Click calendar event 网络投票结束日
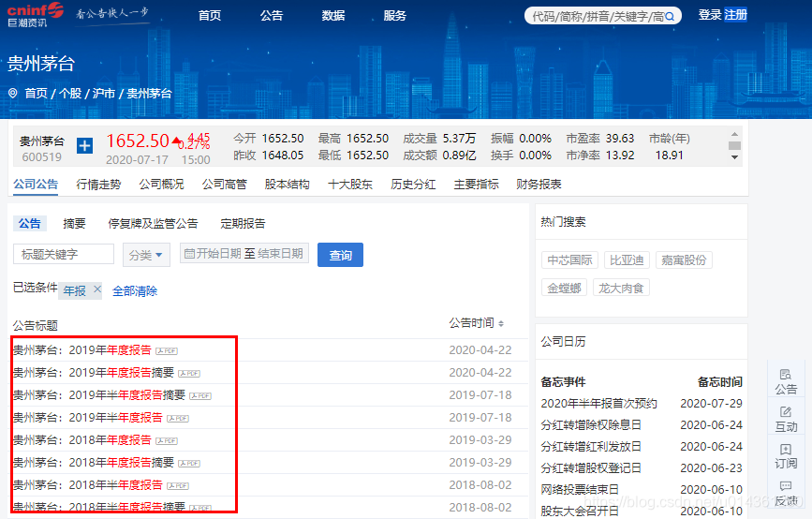Image resolution: width=812 pixels, height=519 pixels. 580,489
